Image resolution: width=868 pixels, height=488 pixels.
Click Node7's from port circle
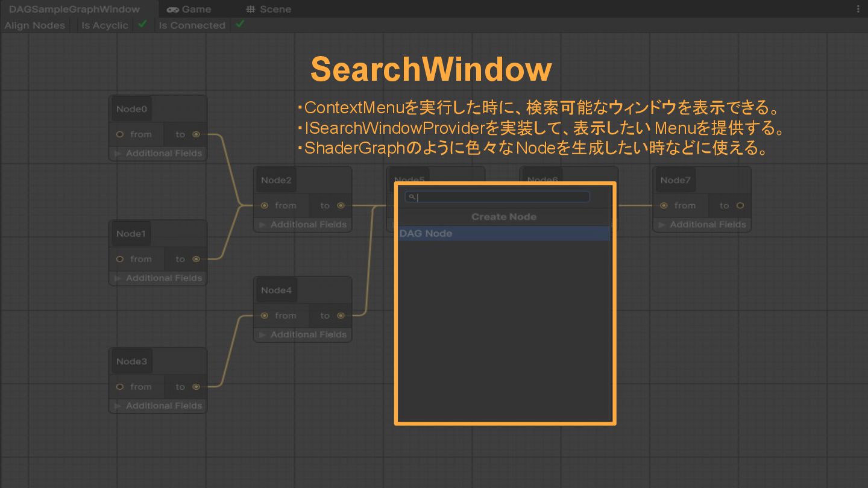[664, 205]
